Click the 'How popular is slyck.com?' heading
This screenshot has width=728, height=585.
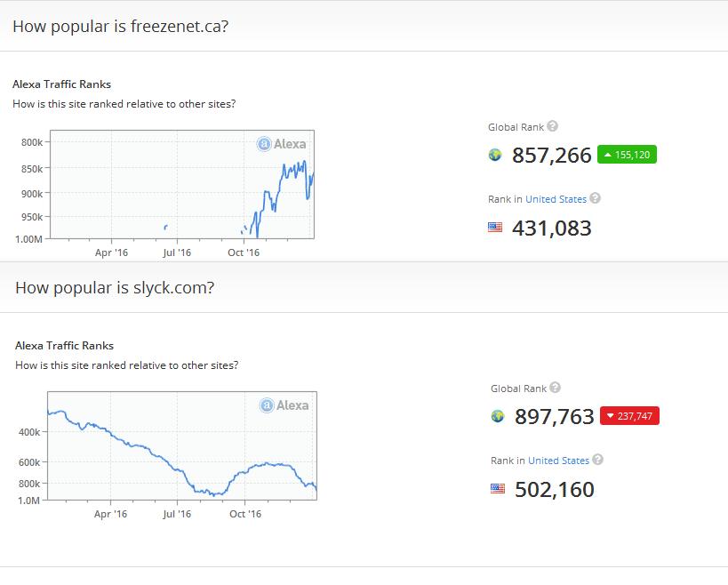[115, 288]
